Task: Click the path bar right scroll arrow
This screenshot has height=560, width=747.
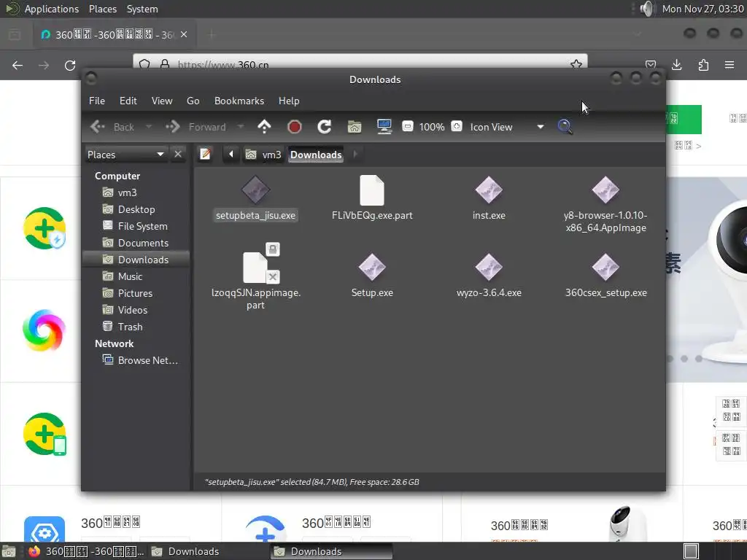Action: [355, 155]
